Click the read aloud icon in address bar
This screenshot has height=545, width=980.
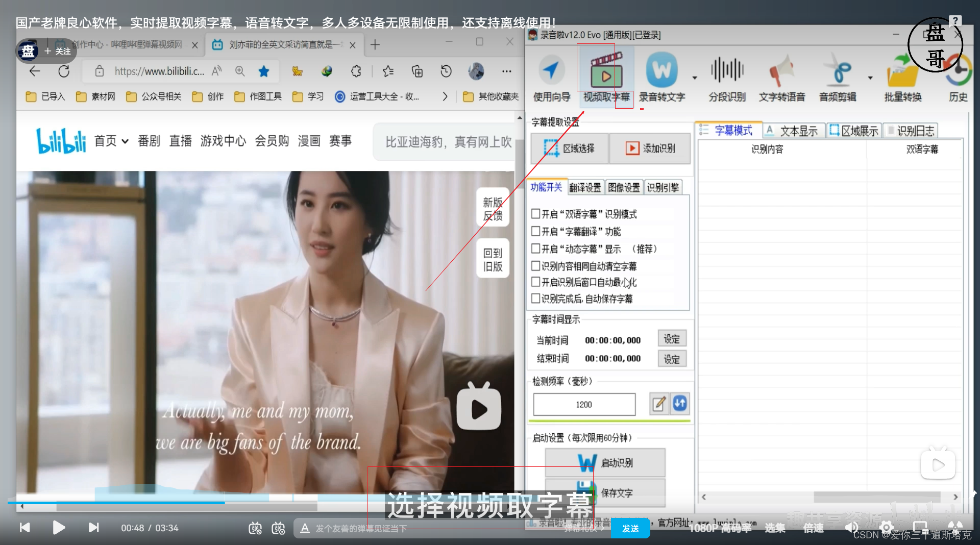click(217, 71)
